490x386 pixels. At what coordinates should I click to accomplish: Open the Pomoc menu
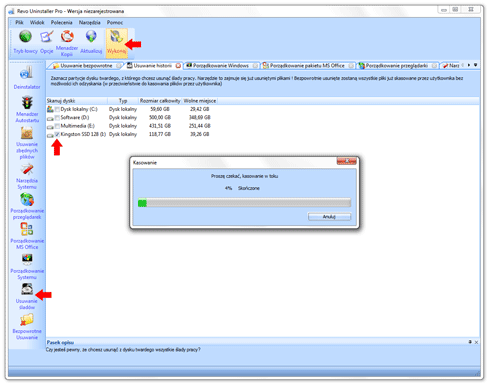coord(115,22)
